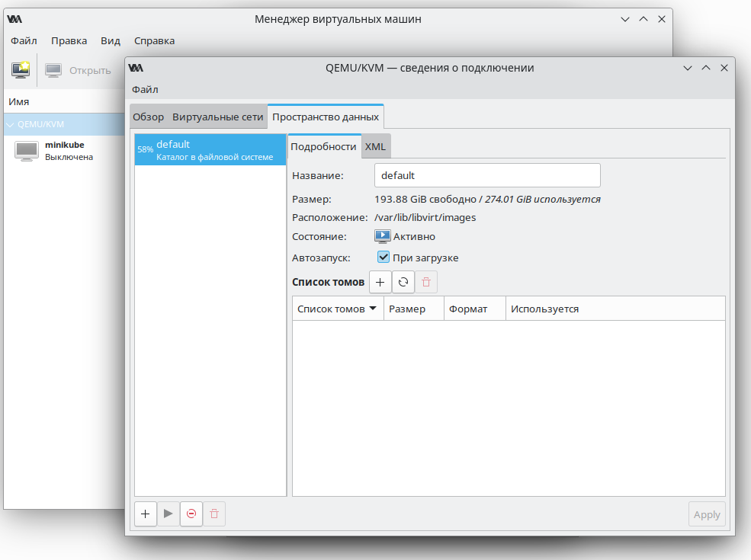Image resolution: width=751 pixels, height=560 pixels.
Task: Collapse the QEMU/KVM connection row
Action: pos(10,124)
